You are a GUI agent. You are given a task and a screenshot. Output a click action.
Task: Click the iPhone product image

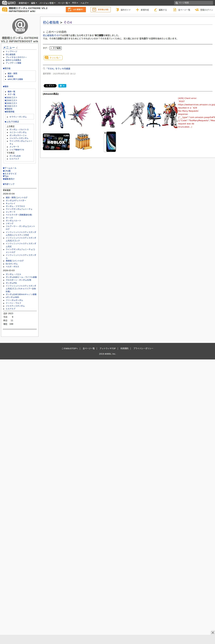[x=110, y=142]
